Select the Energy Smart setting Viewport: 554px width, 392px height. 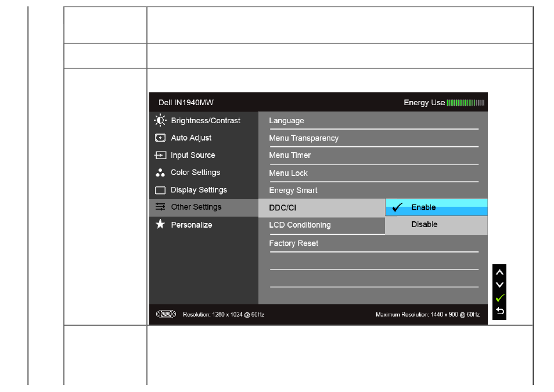coord(374,190)
